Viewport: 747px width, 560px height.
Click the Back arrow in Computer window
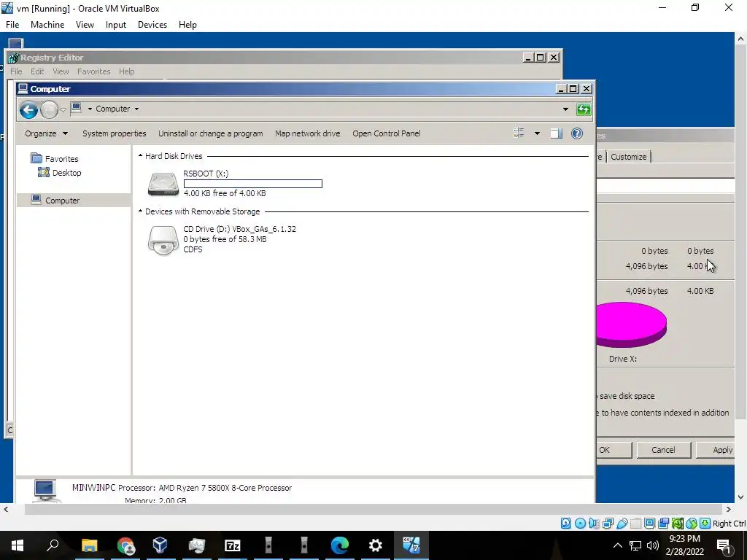[x=28, y=110]
